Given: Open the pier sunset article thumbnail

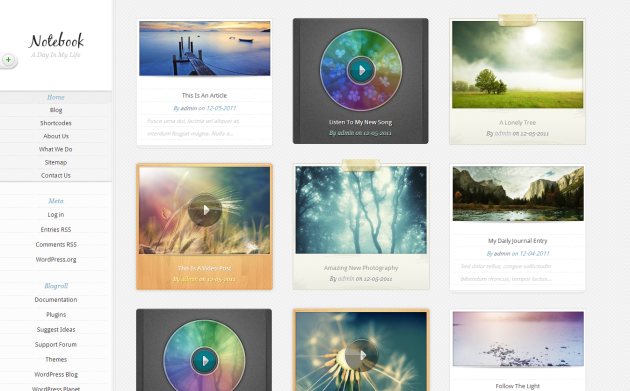Looking at the screenshot, I should click(205, 48).
